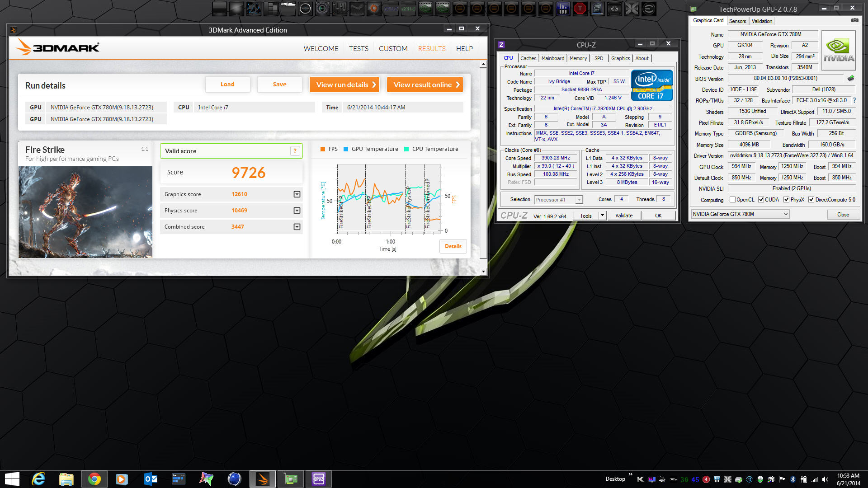
Task: Toggle the DirectCompute 5.0 checkbox
Action: coord(811,200)
